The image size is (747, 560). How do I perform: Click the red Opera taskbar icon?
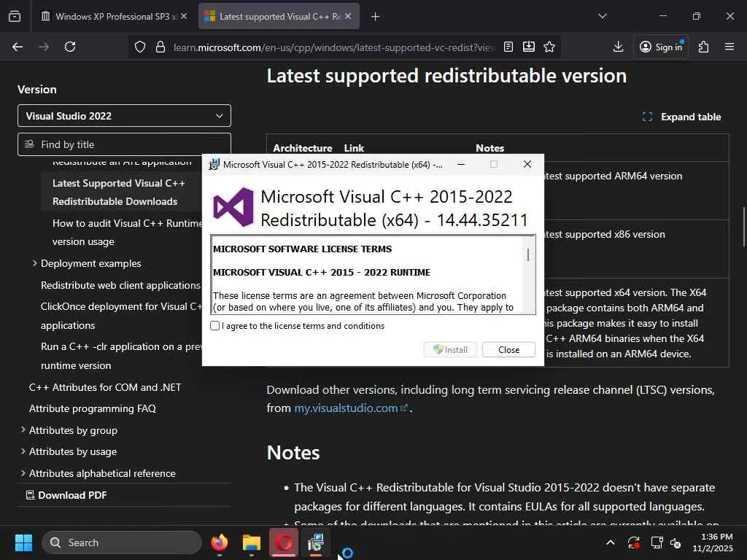284,542
